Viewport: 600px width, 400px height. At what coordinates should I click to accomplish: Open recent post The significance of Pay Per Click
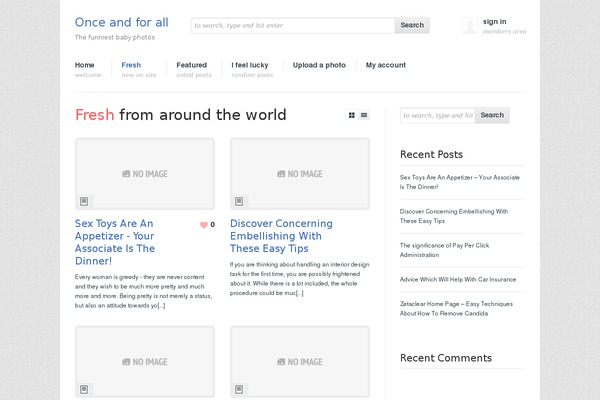(x=444, y=250)
